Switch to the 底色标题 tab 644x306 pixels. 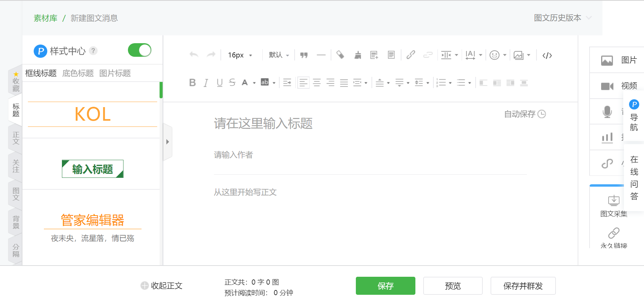78,73
